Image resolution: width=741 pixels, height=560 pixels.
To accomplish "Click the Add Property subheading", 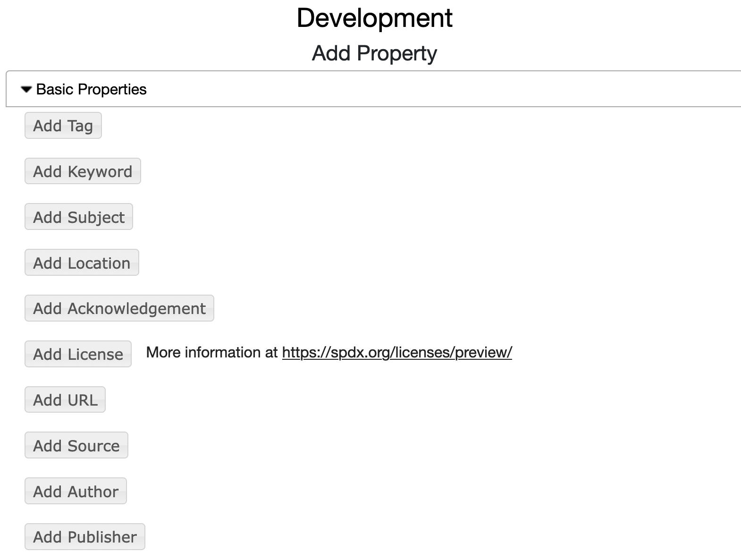I will tap(374, 53).
